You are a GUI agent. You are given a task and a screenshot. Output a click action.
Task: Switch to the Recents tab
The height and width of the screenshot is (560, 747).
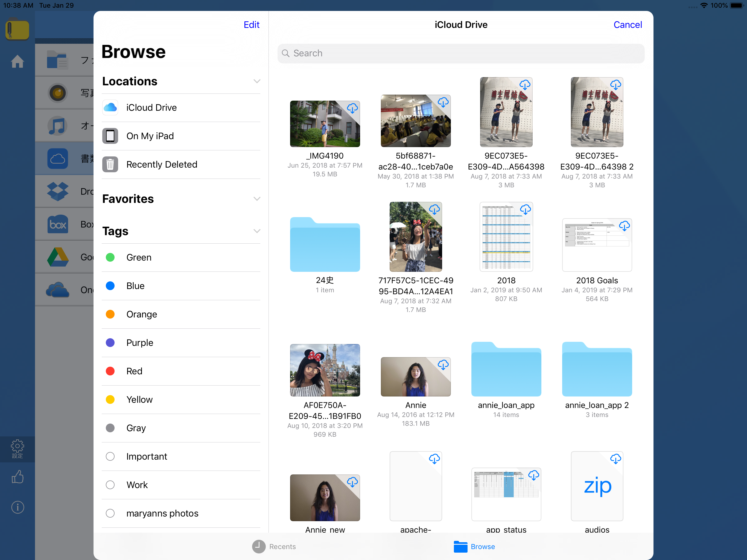click(274, 546)
